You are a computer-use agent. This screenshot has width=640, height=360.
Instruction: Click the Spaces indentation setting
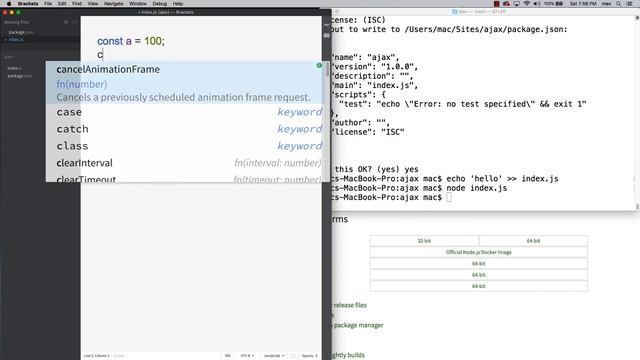(310, 356)
